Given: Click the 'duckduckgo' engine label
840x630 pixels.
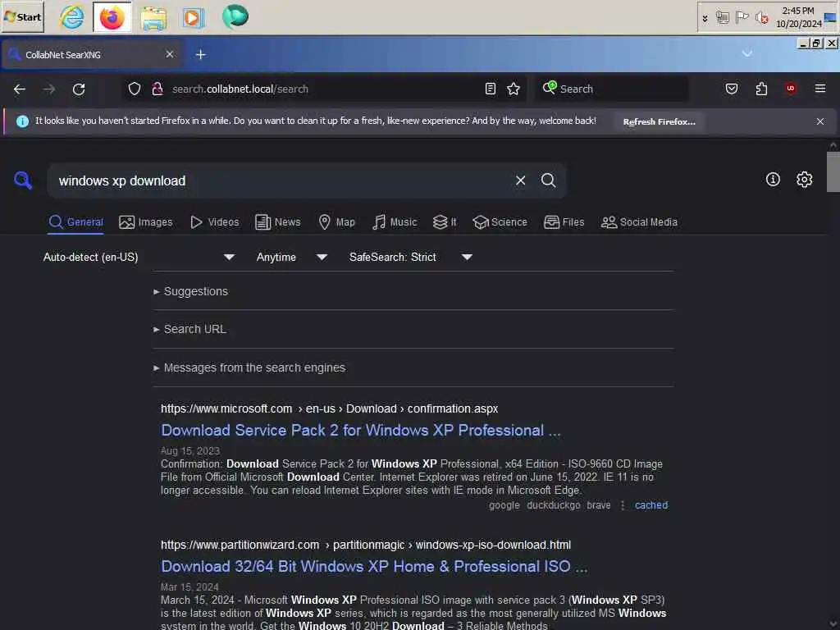Looking at the screenshot, I should coord(553,505).
